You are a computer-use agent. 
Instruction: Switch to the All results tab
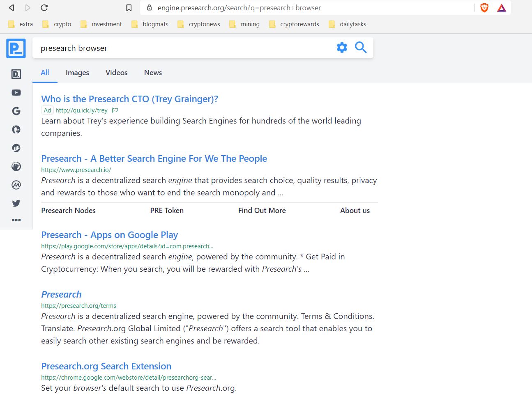[x=45, y=73]
